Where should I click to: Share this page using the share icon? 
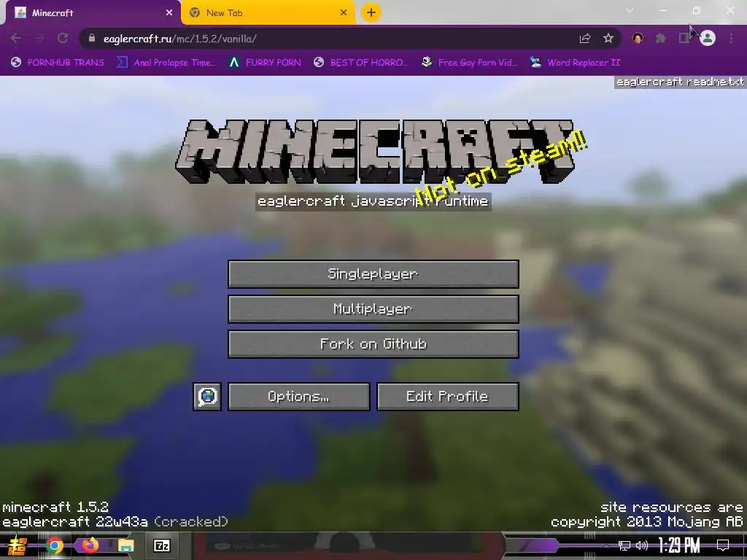(x=585, y=38)
